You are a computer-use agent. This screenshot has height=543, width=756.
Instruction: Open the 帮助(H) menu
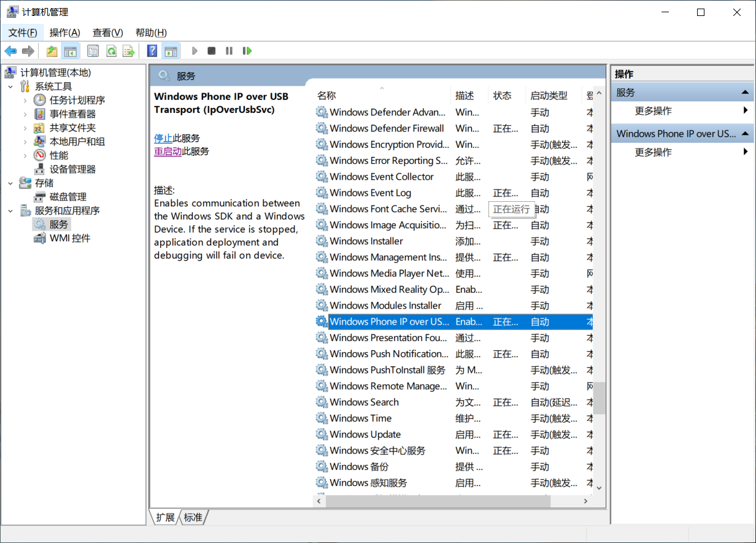(151, 33)
